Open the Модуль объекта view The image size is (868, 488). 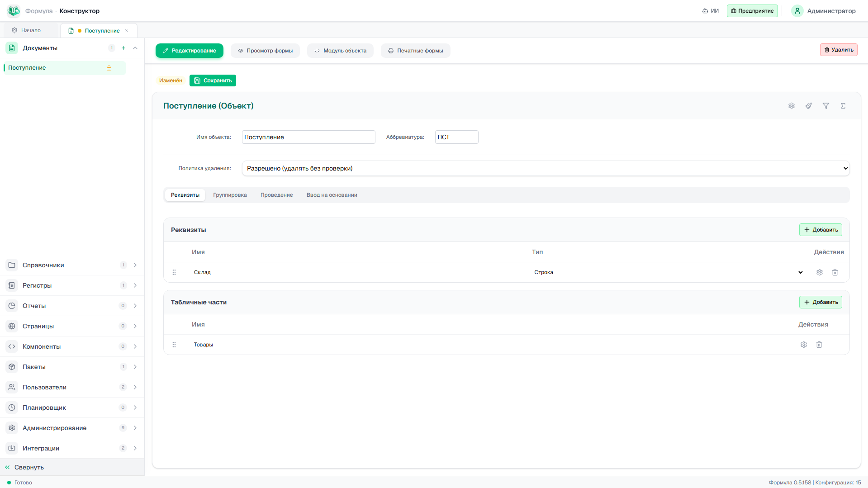click(340, 51)
